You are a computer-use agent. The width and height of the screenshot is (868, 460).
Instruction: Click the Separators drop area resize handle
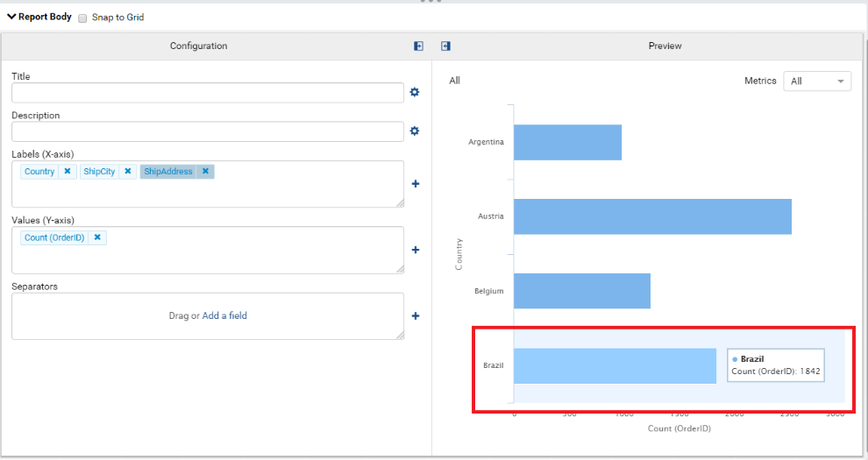[400, 335]
